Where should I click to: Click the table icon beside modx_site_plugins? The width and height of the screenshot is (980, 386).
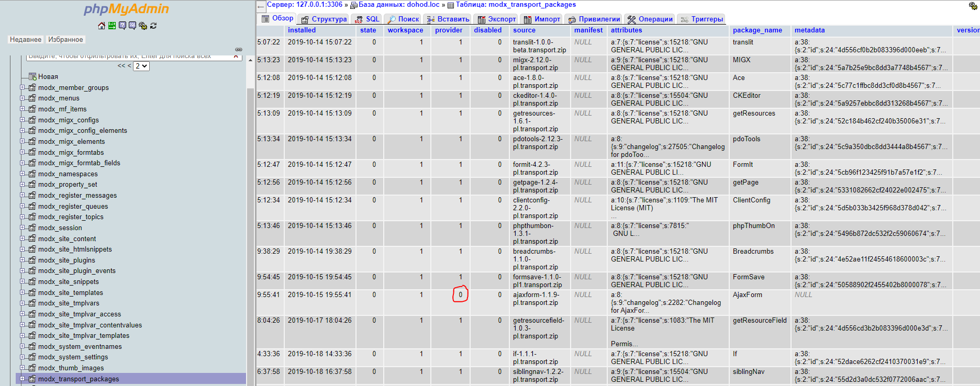coord(32,260)
